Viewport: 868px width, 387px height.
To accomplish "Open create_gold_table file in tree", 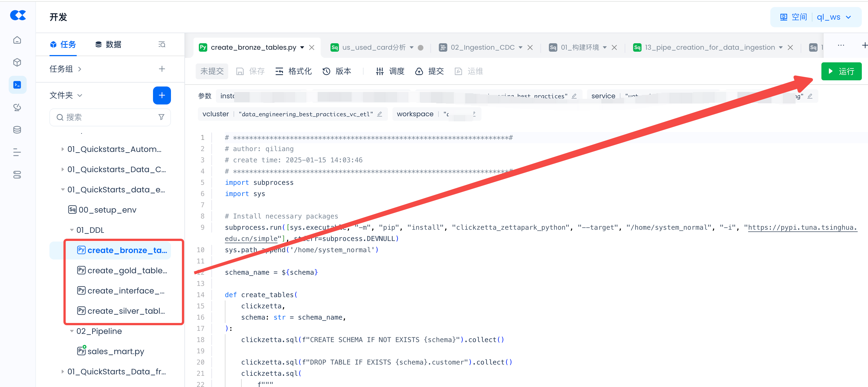I will point(127,270).
